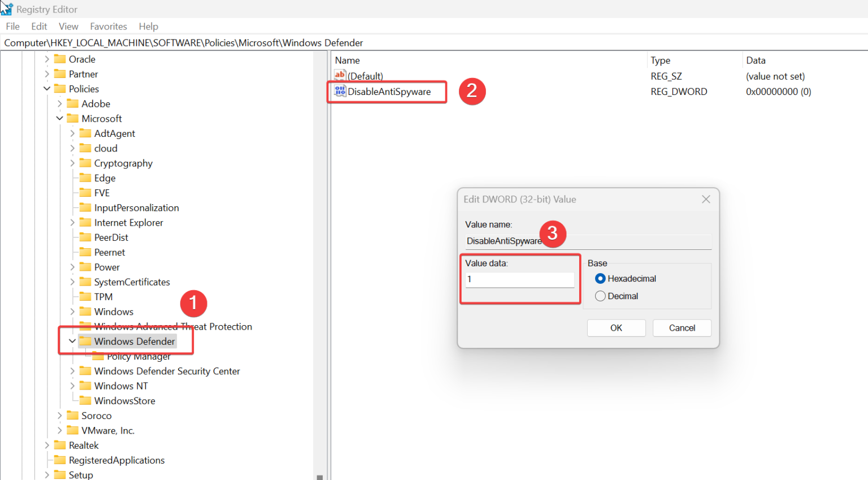The height and width of the screenshot is (480, 868).
Task: Click the registry path address bar
Action: point(434,42)
